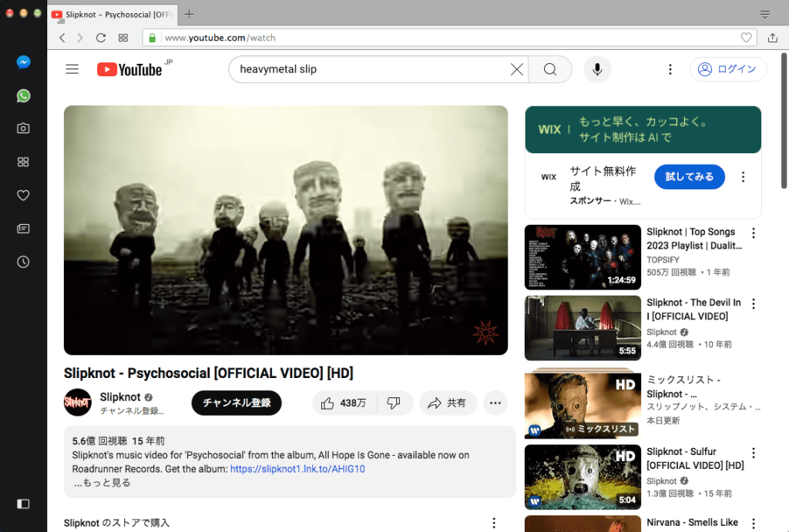This screenshot has width=789, height=532.
Task: Open the slipknot1.lnk.to/AHIG10 link
Action: [x=297, y=469]
